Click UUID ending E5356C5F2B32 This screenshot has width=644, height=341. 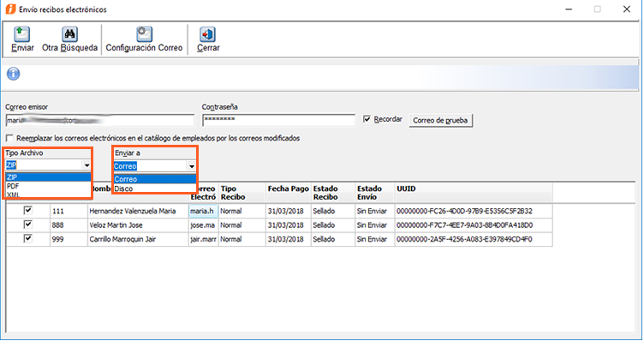[x=464, y=211]
